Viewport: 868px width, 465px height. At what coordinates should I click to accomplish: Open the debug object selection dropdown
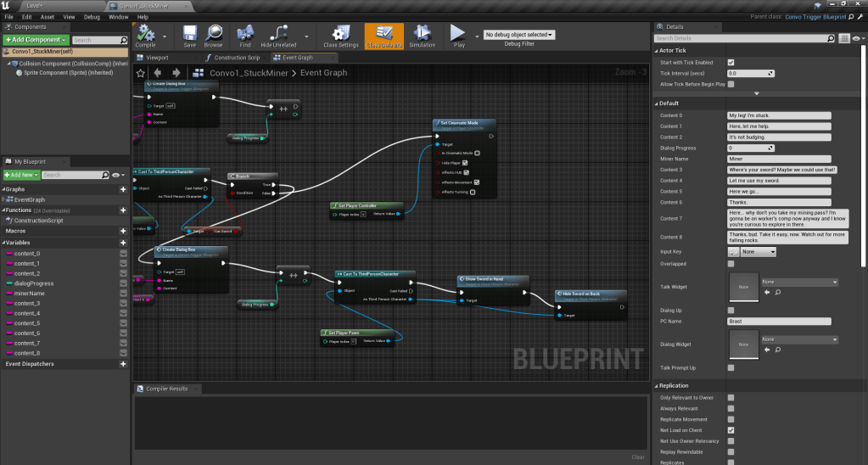[518, 35]
